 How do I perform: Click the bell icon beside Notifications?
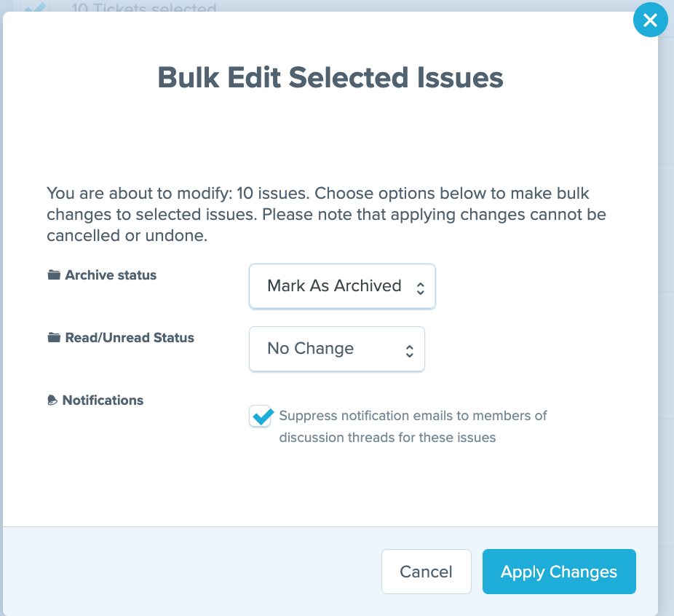52,400
